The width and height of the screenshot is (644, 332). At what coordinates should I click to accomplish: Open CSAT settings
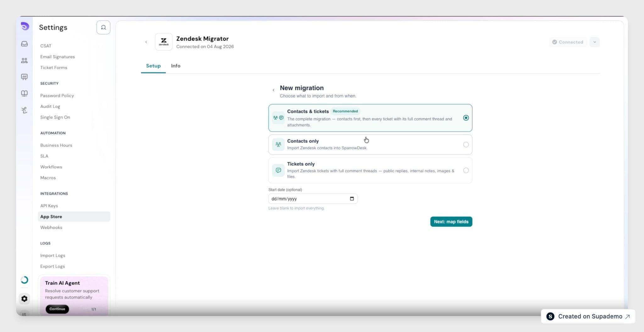pos(46,46)
